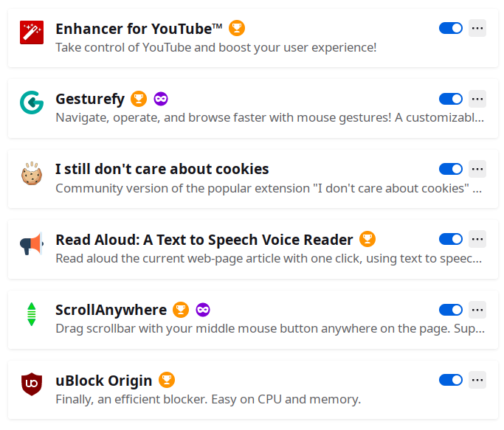Open the uBlock Origin extension title link
Image resolution: width=504 pixels, height=430 pixels.
tap(104, 381)
